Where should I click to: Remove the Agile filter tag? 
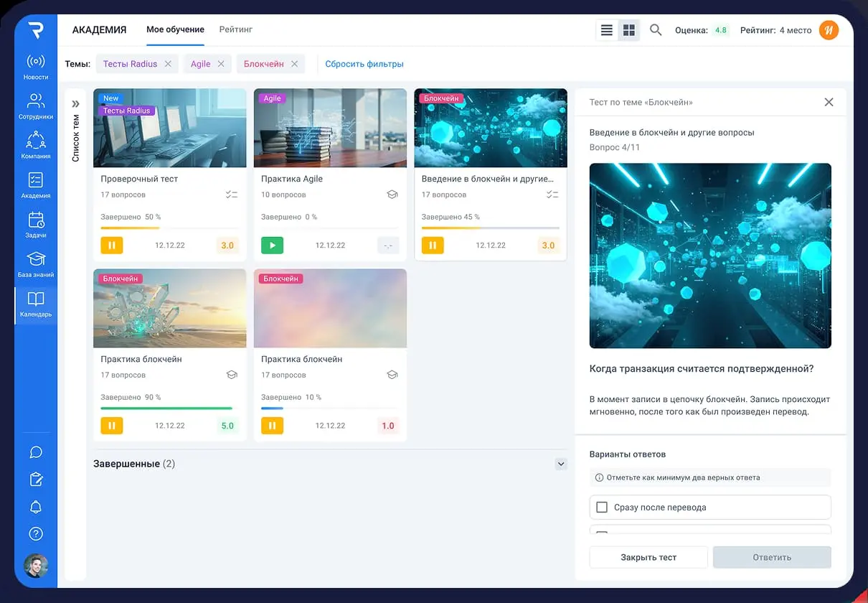point(221,64)
